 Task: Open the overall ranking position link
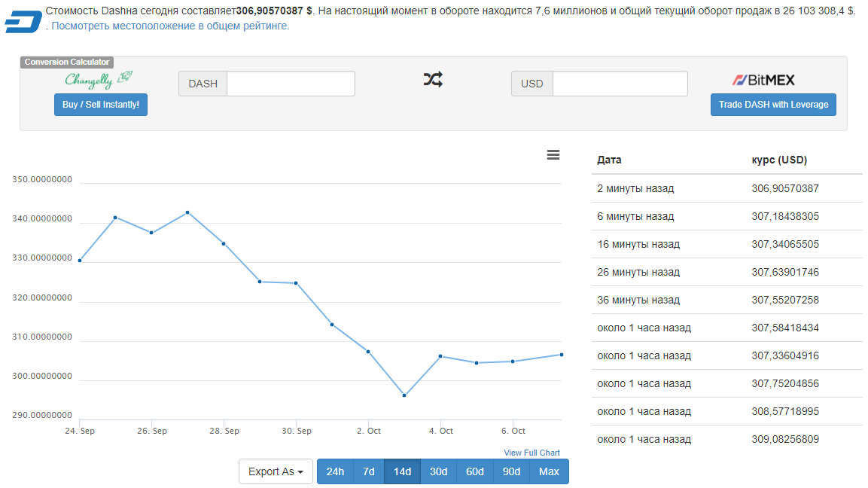click(x=170, y=26)
